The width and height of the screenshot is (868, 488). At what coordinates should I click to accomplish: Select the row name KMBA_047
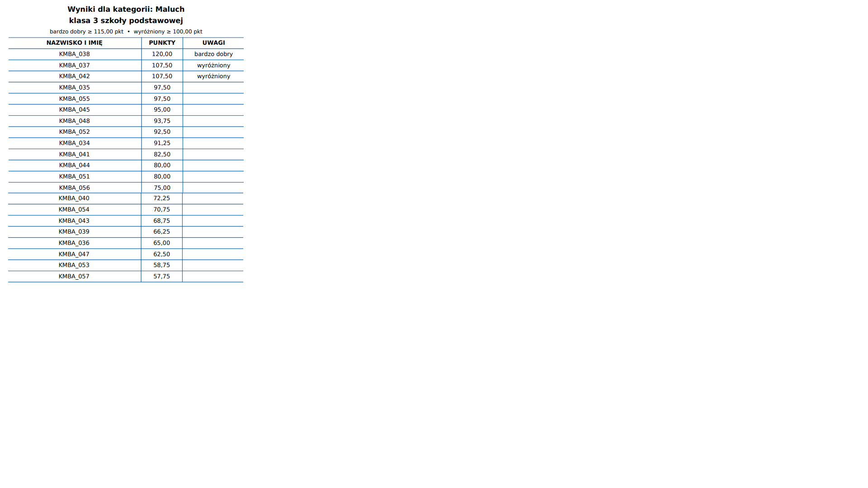[x=74, y=254]
